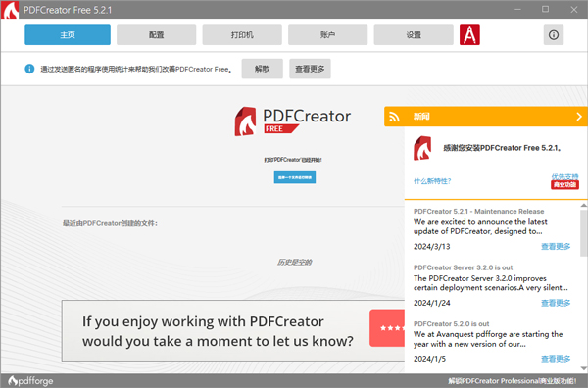This screenshot has width=588, height=388.
Task: Click the news scrollbar up arrow
Action: 584,205
